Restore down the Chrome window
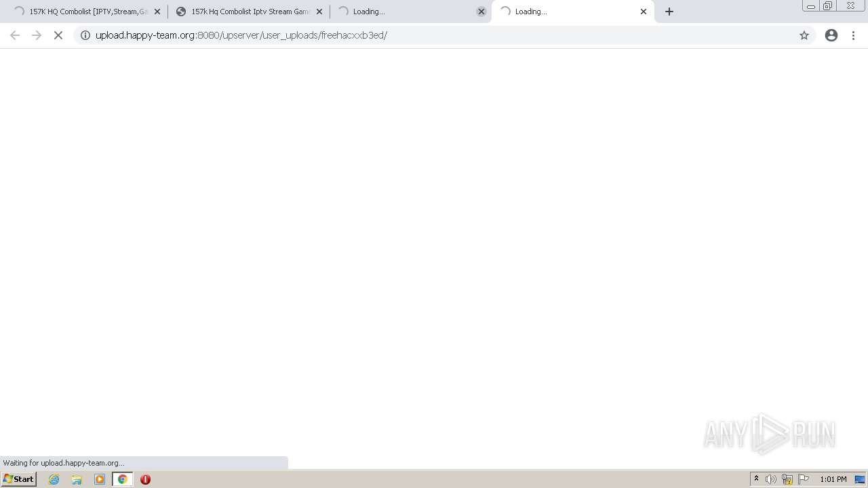The height and width of the screenshot is (488, 868). (828, 6)
